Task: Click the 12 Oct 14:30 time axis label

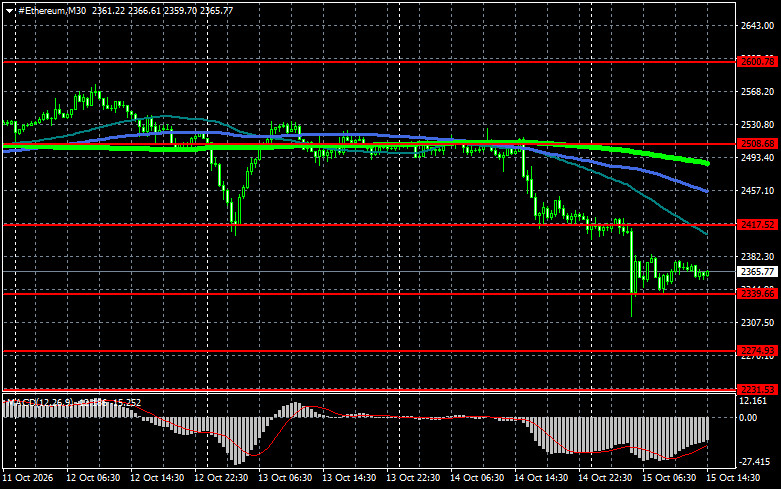Action: click(x=157, y=478)
